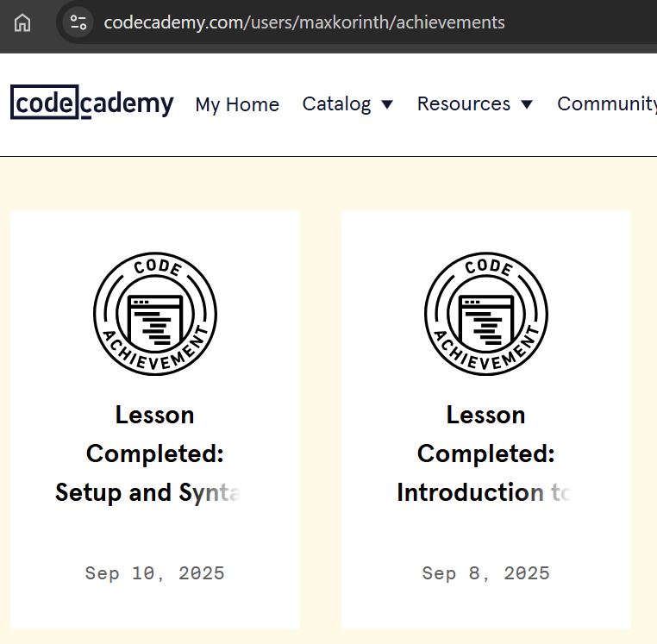Open the Community nav item

pos(606,104)
